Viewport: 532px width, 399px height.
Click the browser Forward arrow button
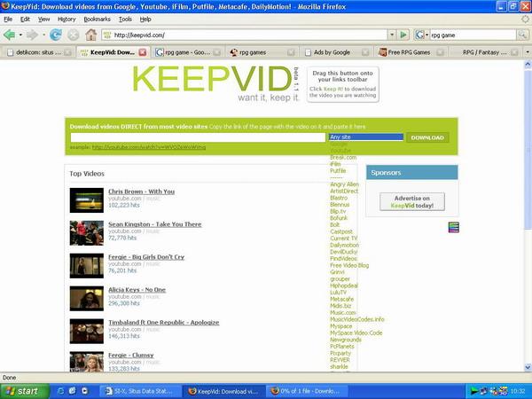click(x=32, y=35)
